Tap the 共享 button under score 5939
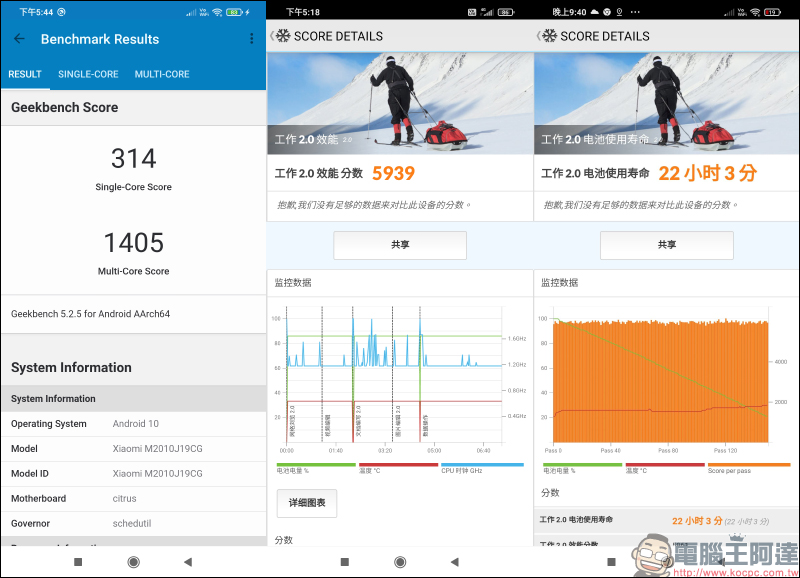Viewport: 800px width, 578px height. point(400,245)
